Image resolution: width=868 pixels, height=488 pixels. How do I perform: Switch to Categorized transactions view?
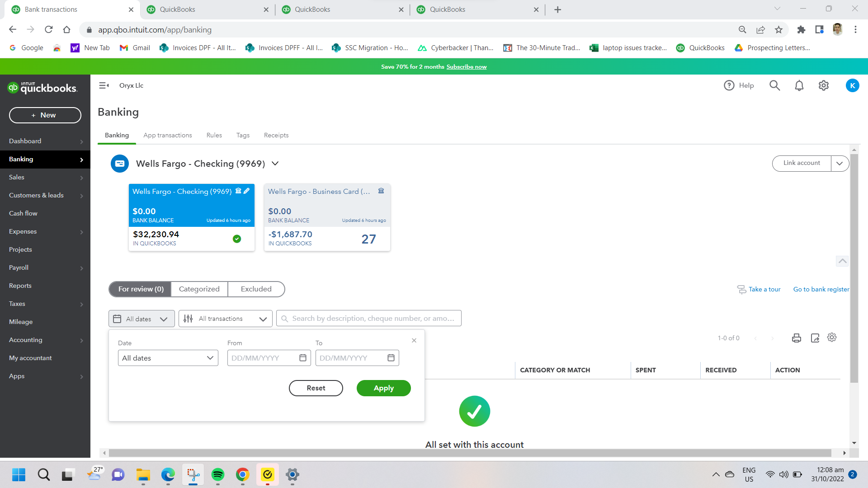[x=199, y=289]
